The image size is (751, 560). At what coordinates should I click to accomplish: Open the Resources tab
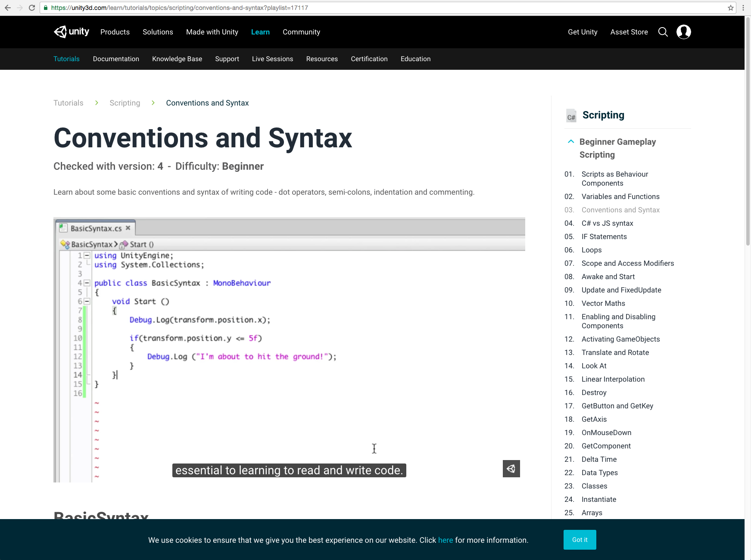click(x=322, y=59)
